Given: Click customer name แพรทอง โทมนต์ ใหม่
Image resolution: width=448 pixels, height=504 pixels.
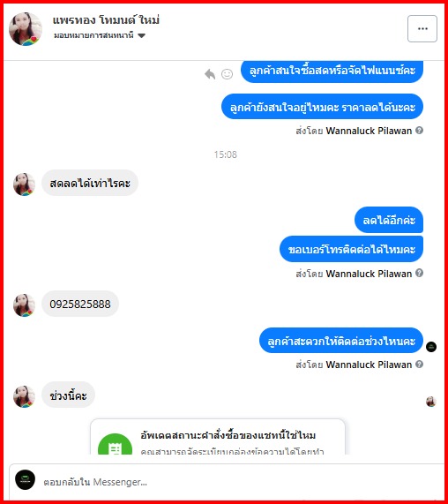Looking at the screenshot, I should 106,20.
